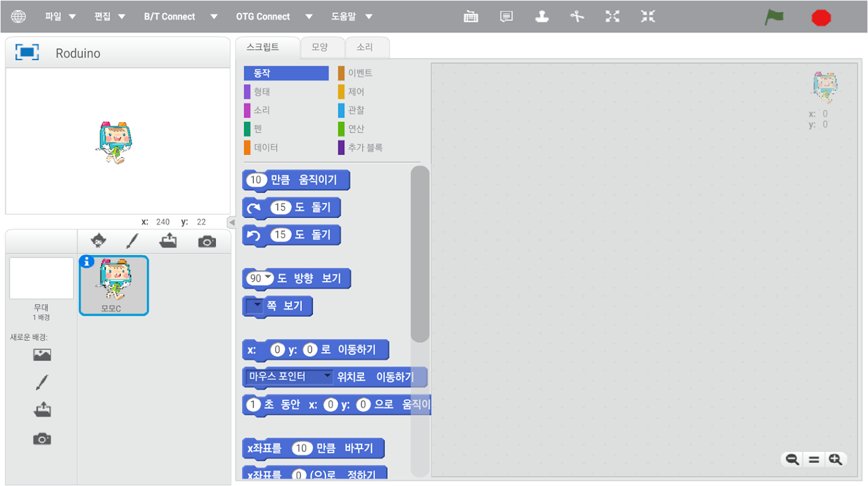Select the duplicate stamp tool
The image size is (868, 486).
point(542,17)
